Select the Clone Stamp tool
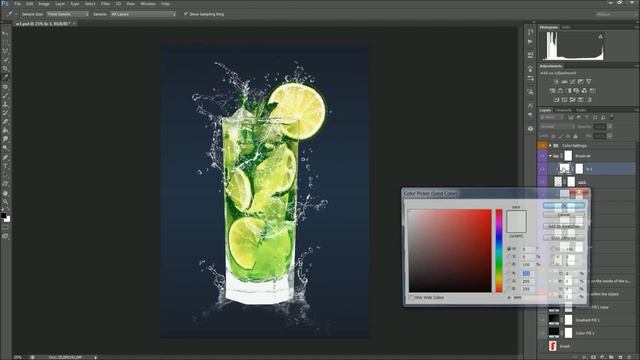640x360 pixels. click(5, 104)
